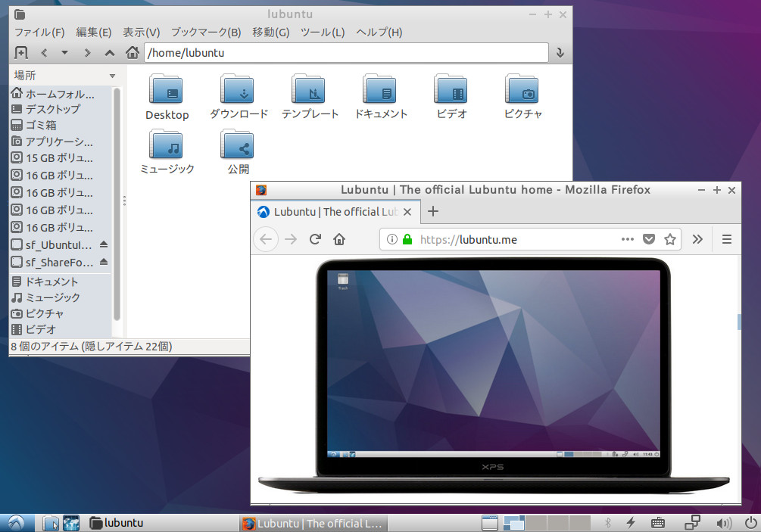Screen dimensions: 761x532
Task: Switch to Firefox window in taskbar
Action: (x=313, y=523)
